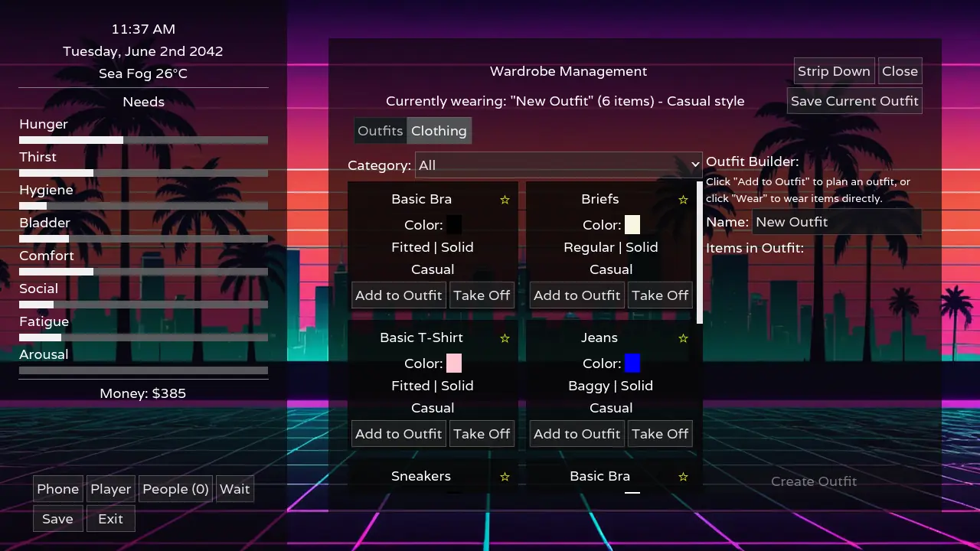Star the Basic T-Shirt item
The height and width of the screenshot is (551, 980).
(505, 338)
